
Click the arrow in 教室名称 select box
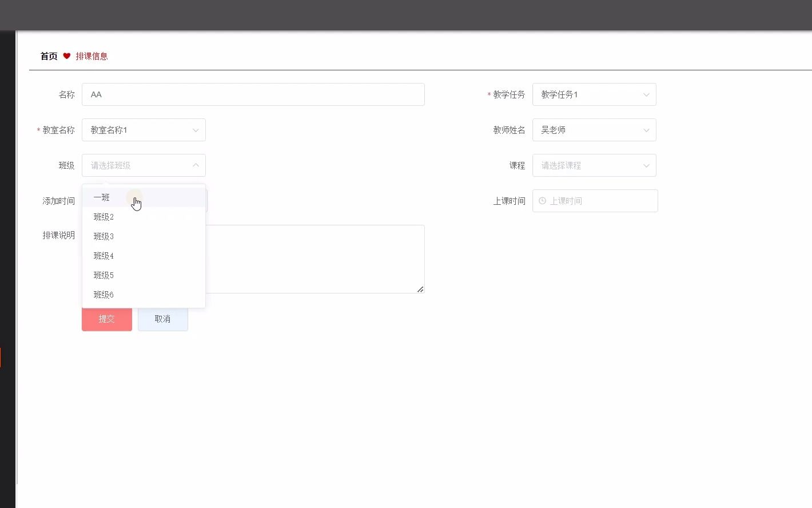(196, 130)
